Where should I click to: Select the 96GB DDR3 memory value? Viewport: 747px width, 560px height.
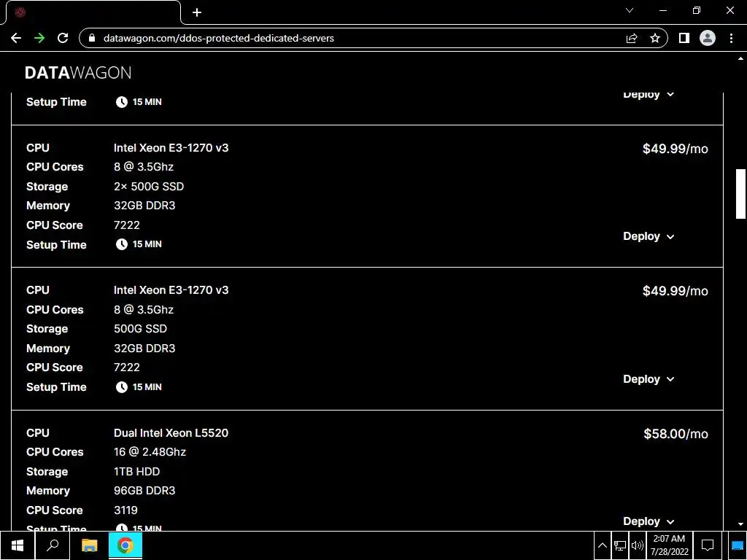(x=144, y=491)
